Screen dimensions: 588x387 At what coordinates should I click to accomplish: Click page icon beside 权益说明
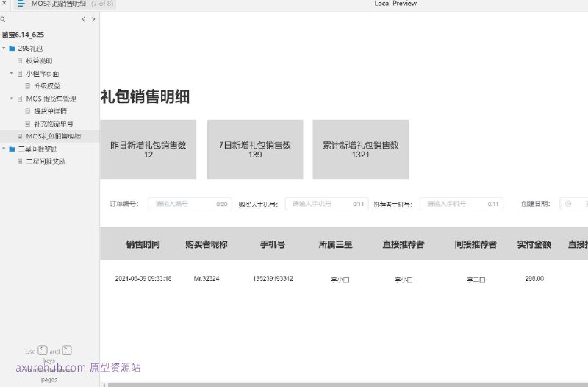[x=20, y=61]
